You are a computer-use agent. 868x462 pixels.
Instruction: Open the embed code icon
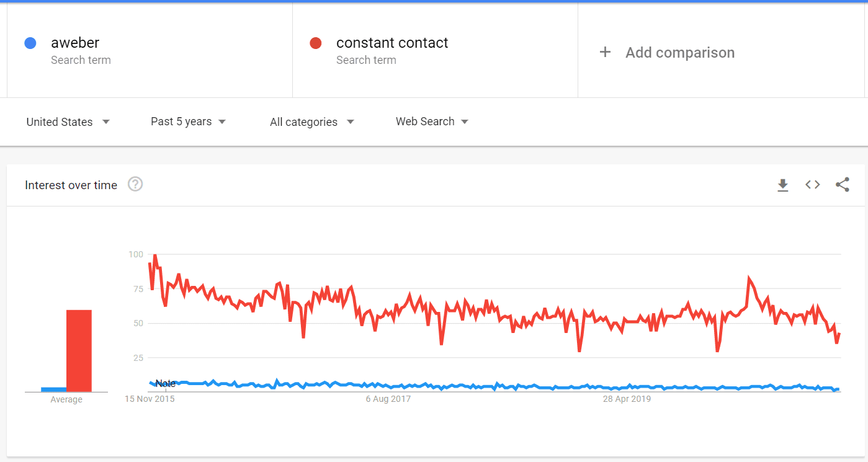pos(813,184)
